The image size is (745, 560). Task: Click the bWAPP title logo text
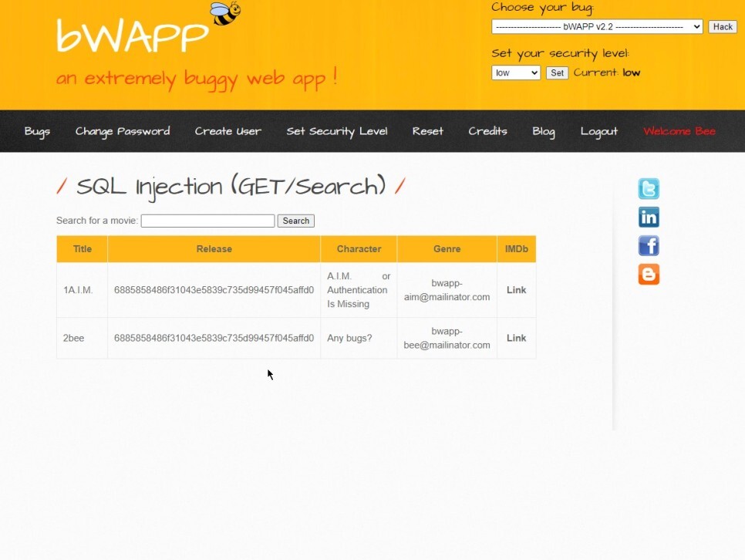click(133, 35)
